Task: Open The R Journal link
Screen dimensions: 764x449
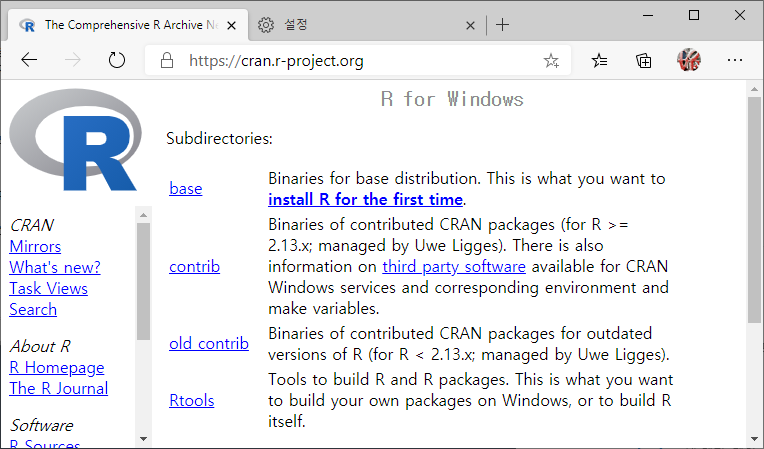Action: click(x=58, y=389)
